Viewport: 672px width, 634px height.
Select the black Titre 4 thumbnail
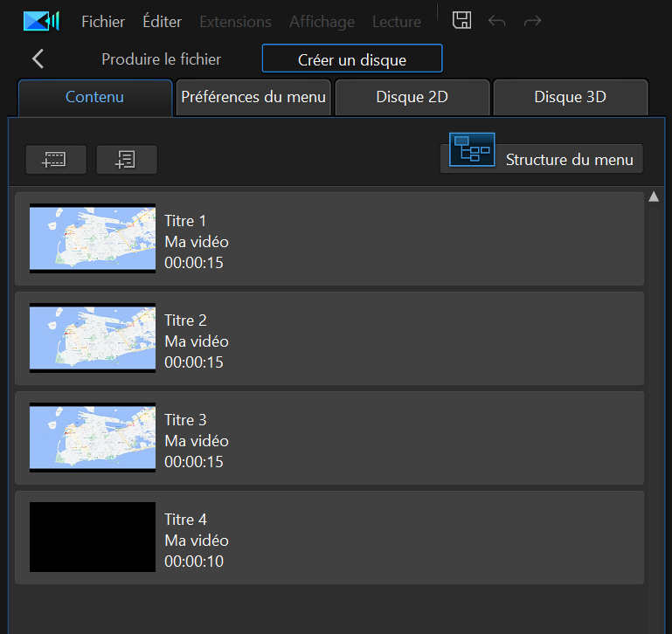pyautogui.click(x=93, y=537)
